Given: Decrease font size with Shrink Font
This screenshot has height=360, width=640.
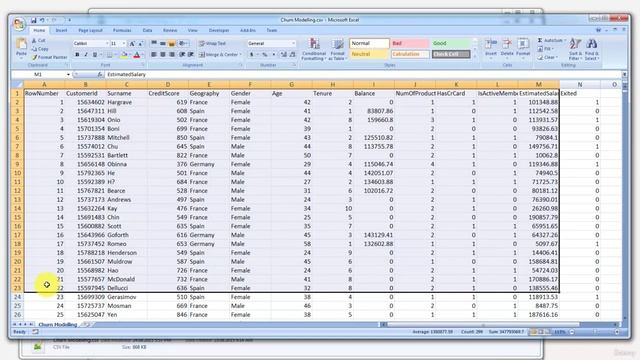Looking at the screenshot, I should point(140,44).
